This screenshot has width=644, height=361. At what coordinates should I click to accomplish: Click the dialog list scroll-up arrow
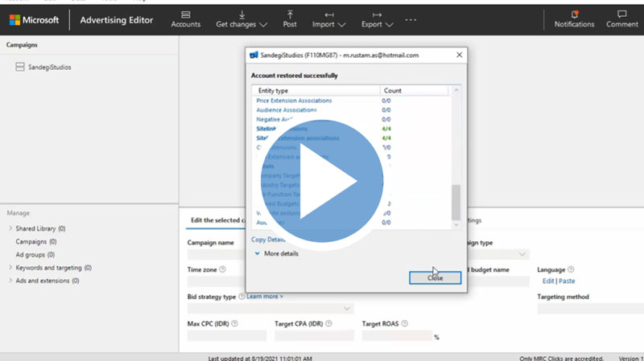coord(456,90)
